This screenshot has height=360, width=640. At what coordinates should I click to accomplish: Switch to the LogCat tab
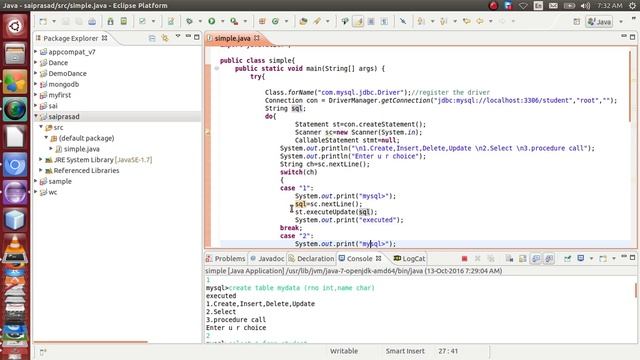[409, 258]
